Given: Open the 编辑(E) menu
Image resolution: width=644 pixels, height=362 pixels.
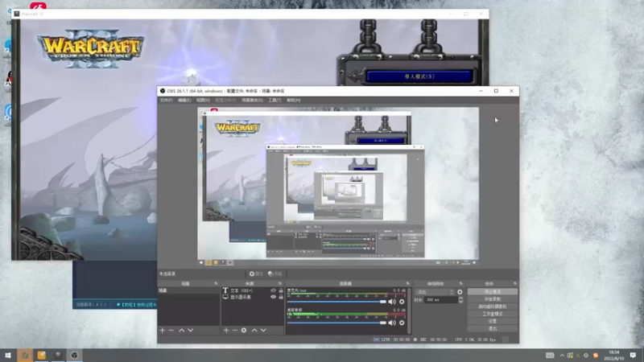Looking at the screenshot, I should (184, 100).
